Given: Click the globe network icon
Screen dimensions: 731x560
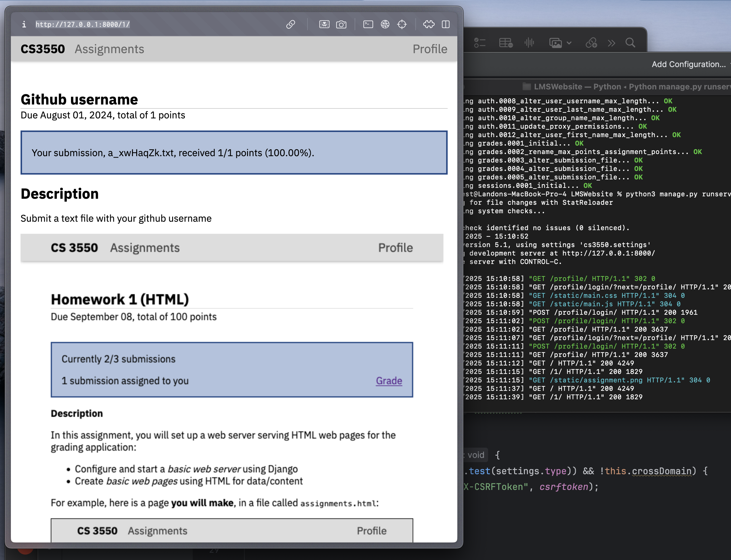Looking at the screenshot, I should [385, 24].
